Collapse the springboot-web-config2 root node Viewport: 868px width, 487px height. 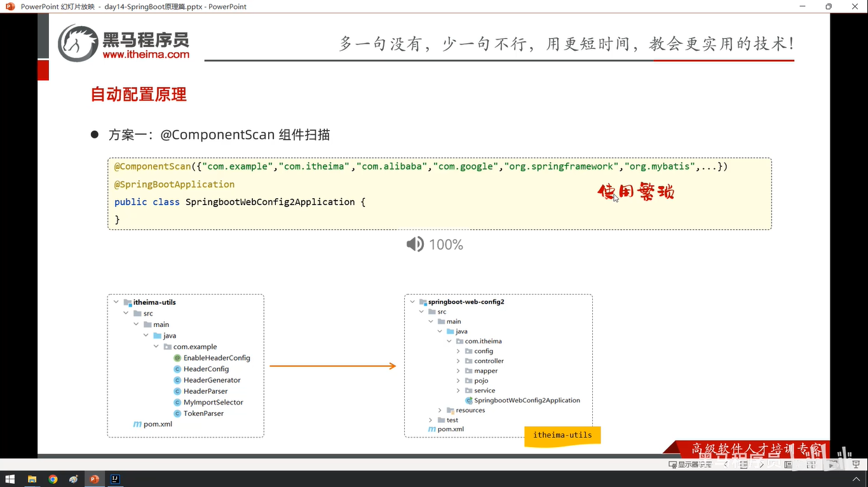[x=412, y=302]
